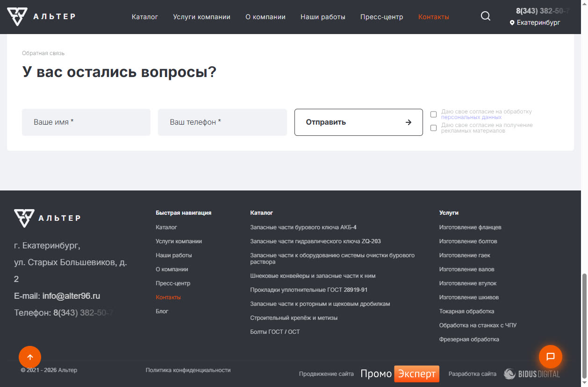Click the footer phone number
588x387 pixels.
coord(83,313)
